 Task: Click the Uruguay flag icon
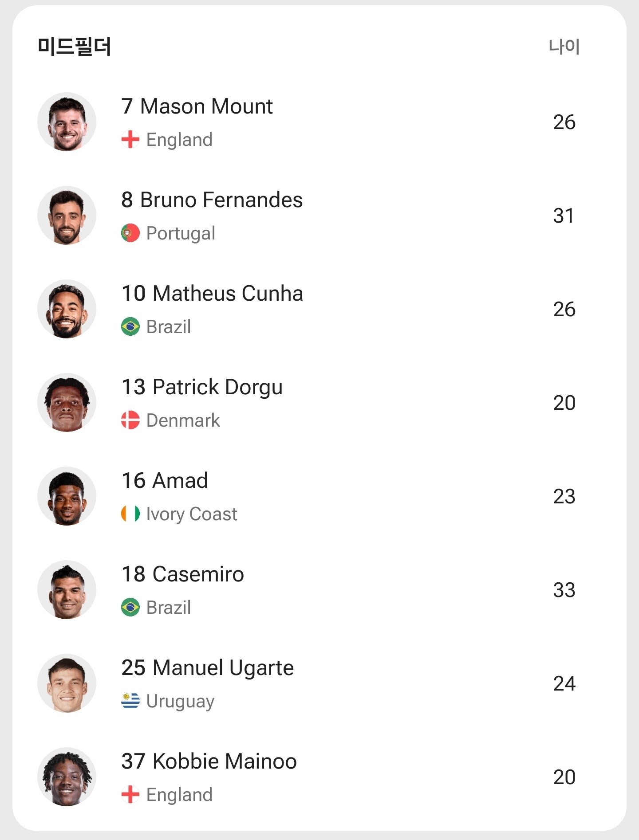130,701
